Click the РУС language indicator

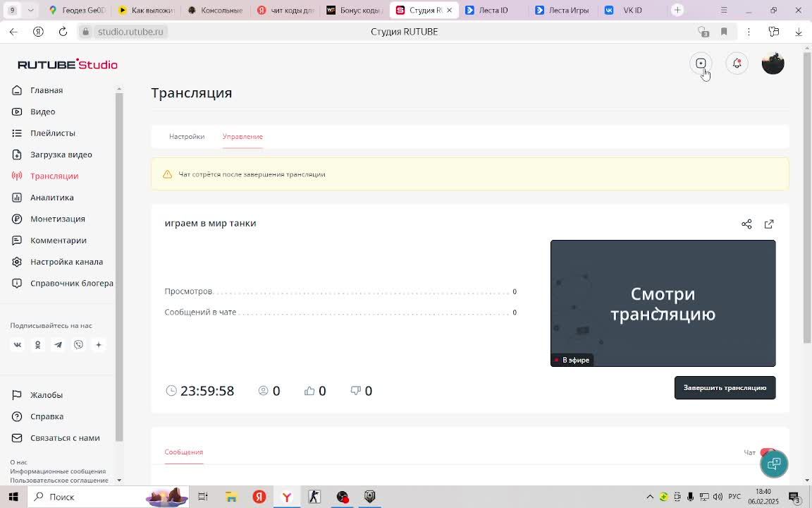(x=734, y=497)
